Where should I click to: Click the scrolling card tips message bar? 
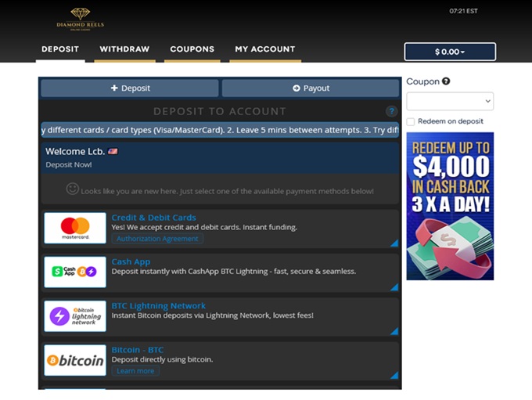coord(220,130)
